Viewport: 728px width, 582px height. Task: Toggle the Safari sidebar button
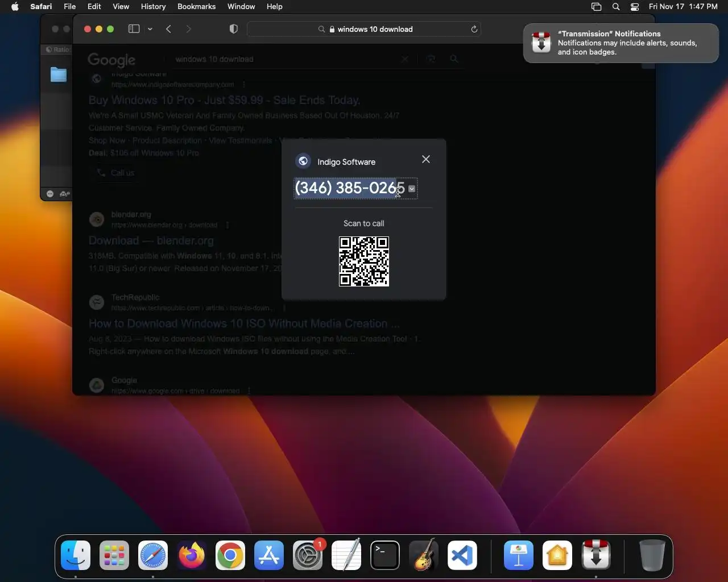click(134, 29)
